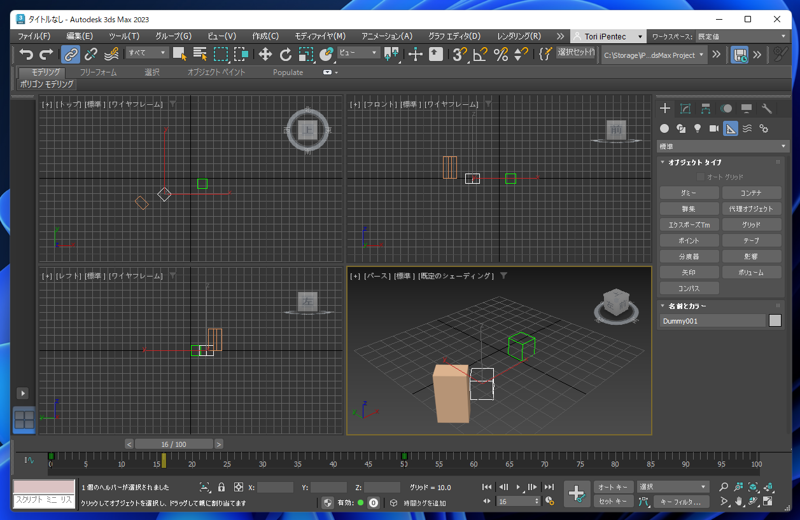This screenshot has height=520, width=800.
Task: Select the Move transform tool
Action: 265,55
